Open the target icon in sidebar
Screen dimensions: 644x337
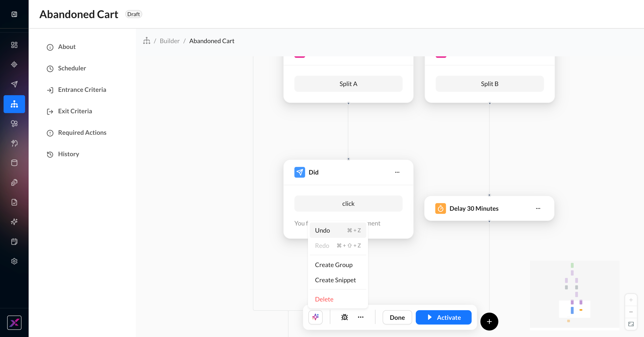point(14,64)
